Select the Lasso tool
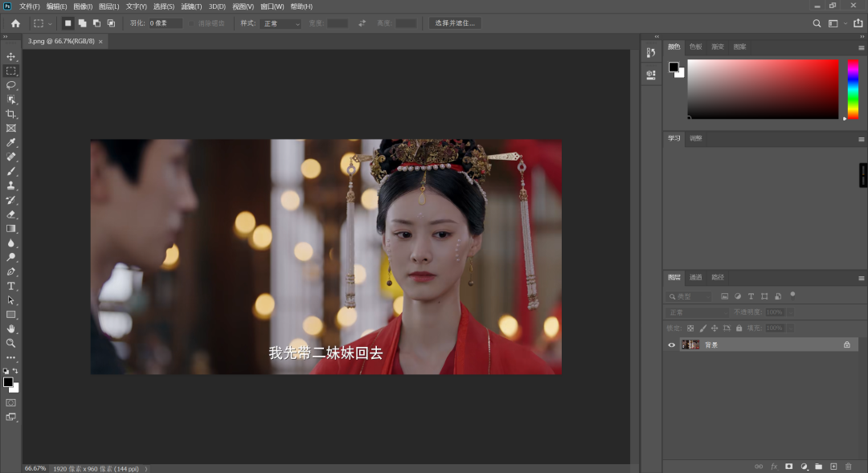Viewport: 868px width, 473px height. 10,85
